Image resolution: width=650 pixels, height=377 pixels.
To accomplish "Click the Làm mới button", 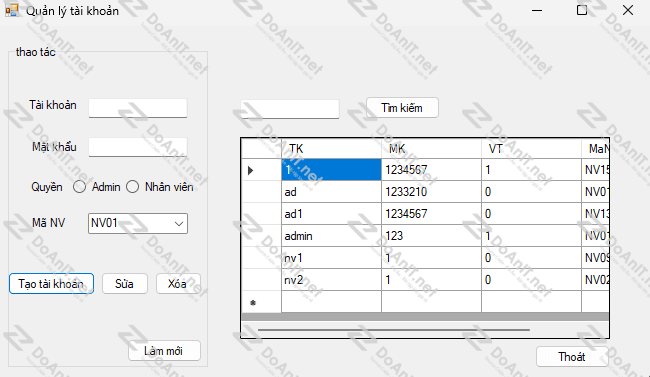I will 164,351.
